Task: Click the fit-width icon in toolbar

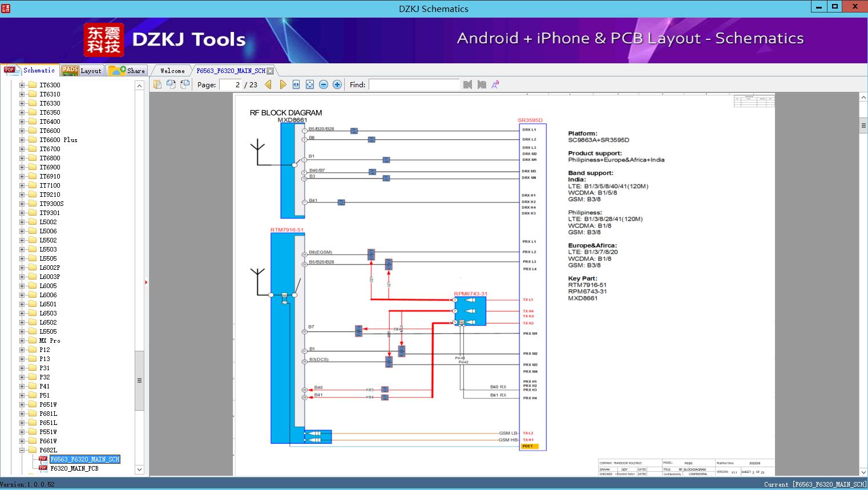Action: (x=296, y=84)
